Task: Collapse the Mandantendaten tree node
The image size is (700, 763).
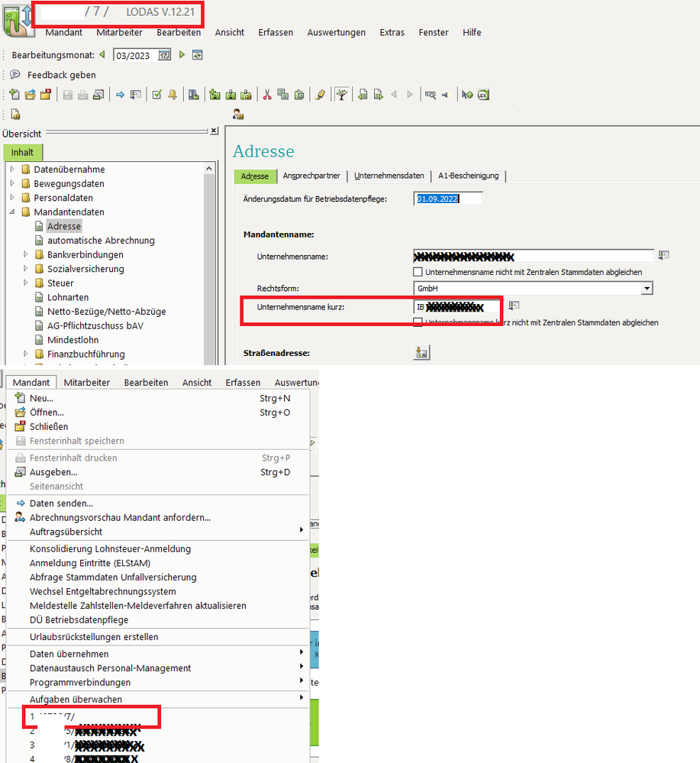Action: 12,212
